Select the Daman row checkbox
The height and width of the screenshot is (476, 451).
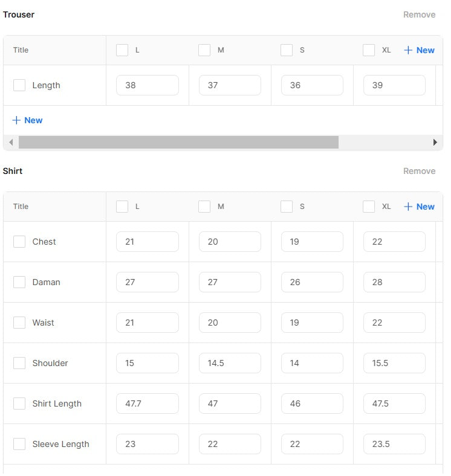click(19, 282)
